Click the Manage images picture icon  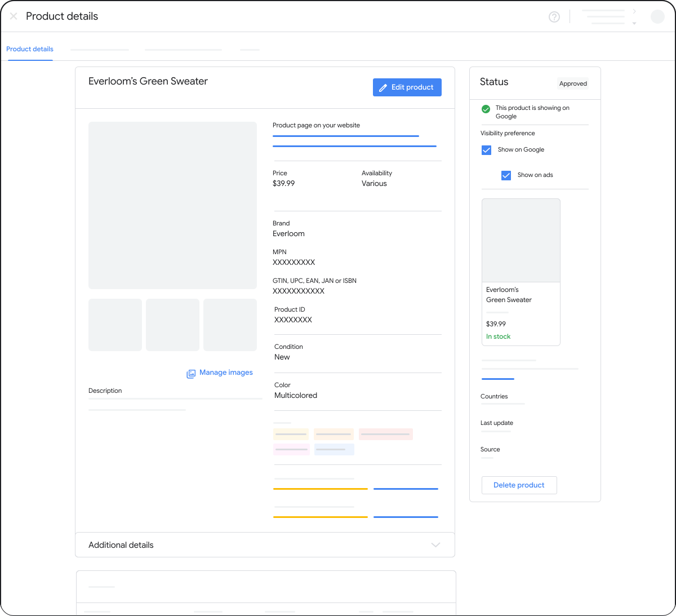[191, 373]
